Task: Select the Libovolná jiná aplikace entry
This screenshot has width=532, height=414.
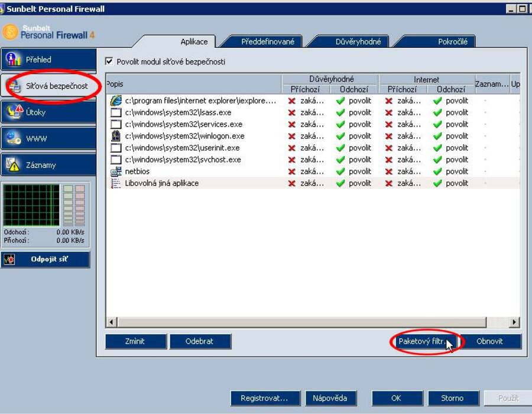Action: (x=313, y=183)
